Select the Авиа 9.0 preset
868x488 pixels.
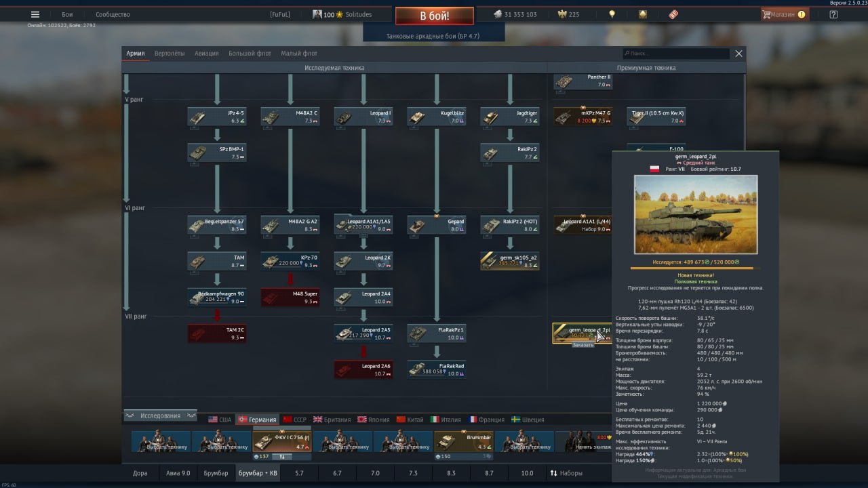coord(178,473)
